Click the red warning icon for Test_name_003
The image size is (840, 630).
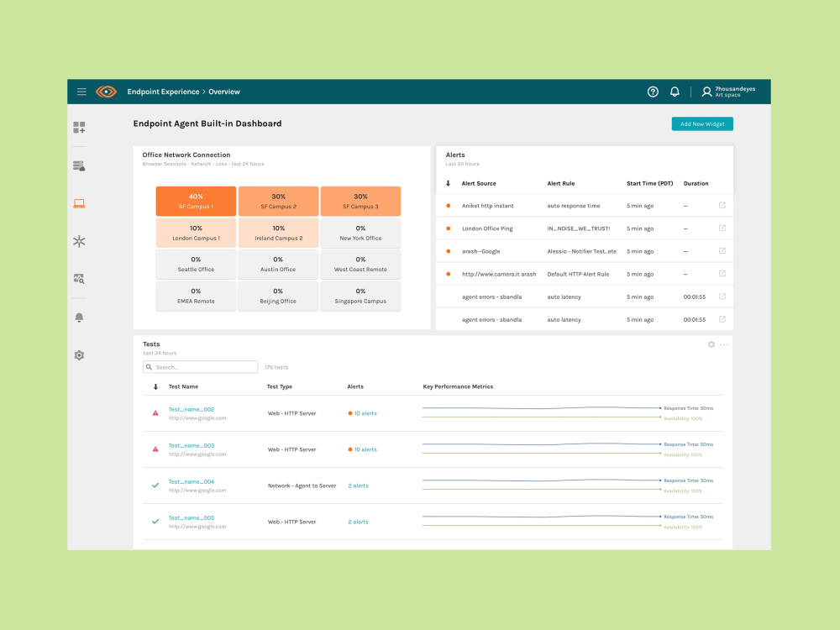(x=155, y=449)
